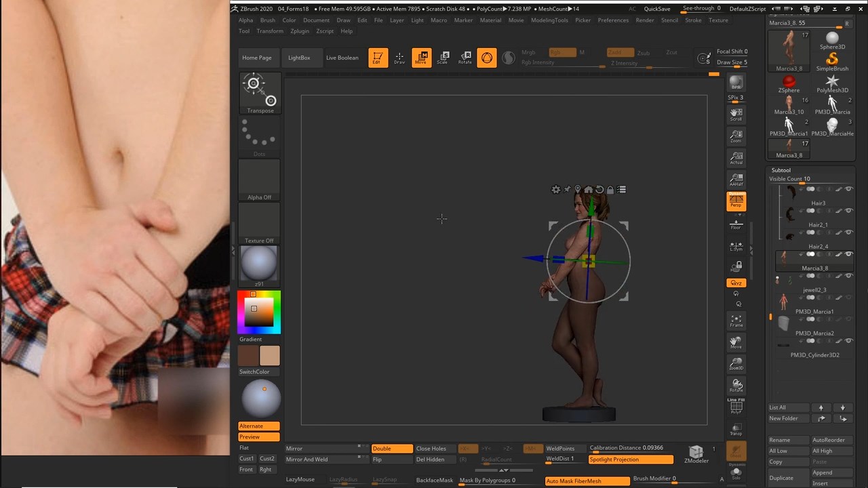Open the Transpose brush picker

[x=260, y=93]
